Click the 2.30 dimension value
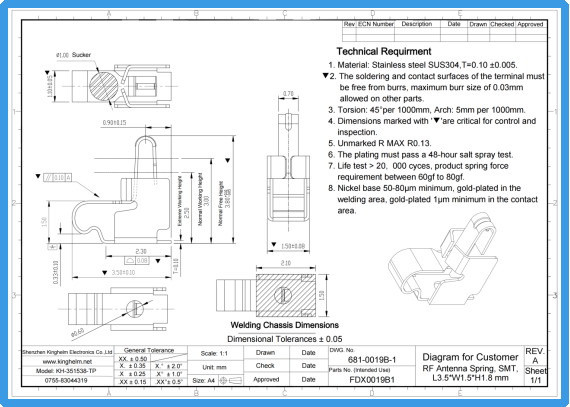Screen dimensions: 570x407 (141, 251)
